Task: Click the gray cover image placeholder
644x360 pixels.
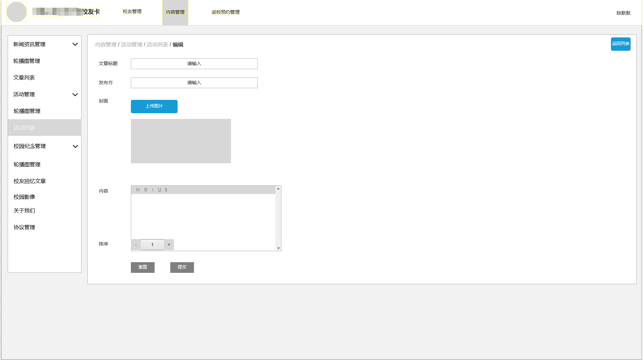Action: click(x=181, y=141)
